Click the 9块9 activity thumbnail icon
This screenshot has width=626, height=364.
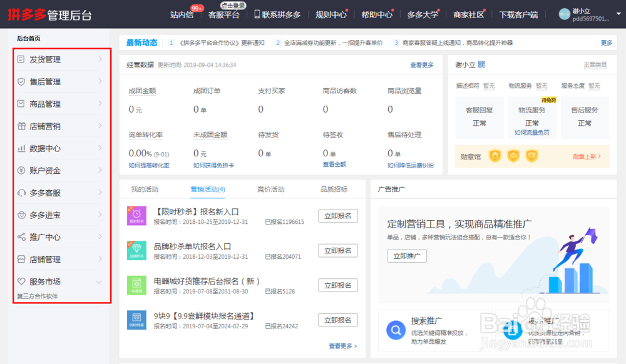point(136,320)
